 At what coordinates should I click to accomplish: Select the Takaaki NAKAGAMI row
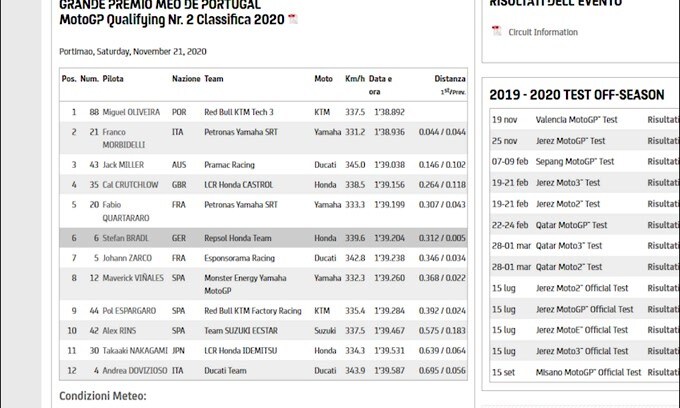coord(263,350)
